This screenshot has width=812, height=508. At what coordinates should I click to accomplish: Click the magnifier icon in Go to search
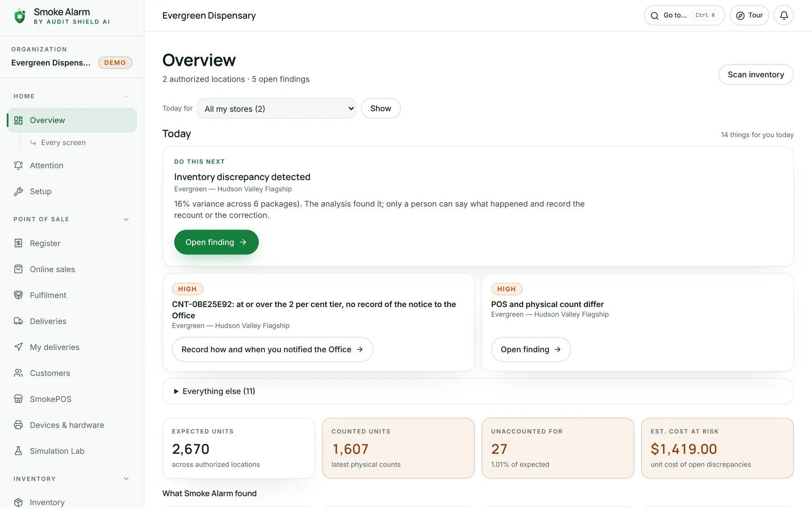(x=655, y=16)
